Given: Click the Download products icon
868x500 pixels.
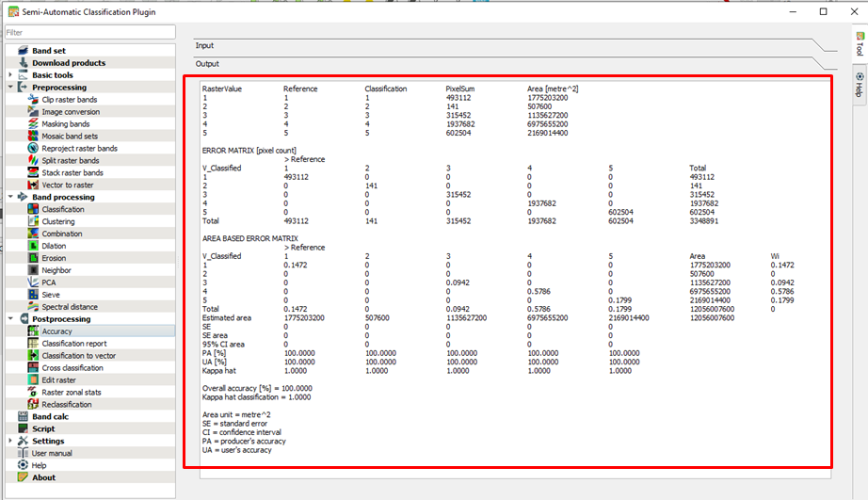Looking at the screenshot, I should pyautogui.click(x=23, y=62).
